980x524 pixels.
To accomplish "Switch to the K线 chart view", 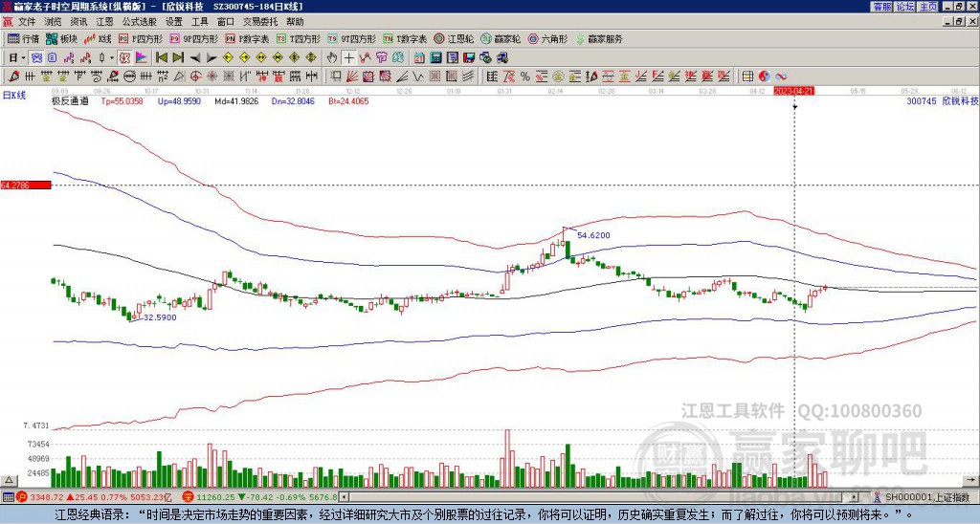I will pyautogui.click(x=98, y=38).
